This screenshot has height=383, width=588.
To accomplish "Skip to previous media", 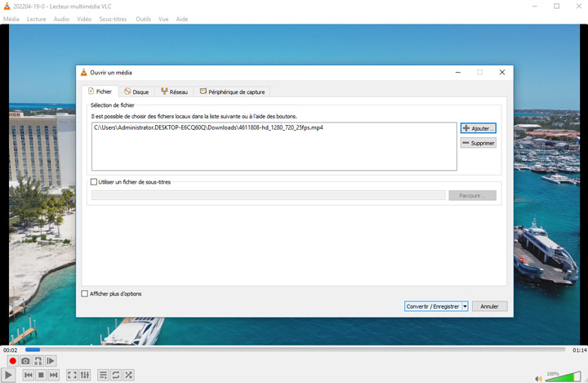I will point(28,375).
